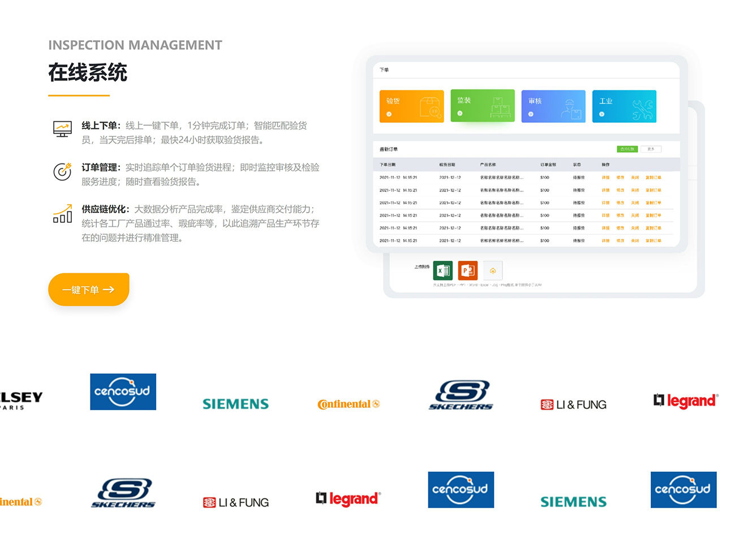This screenshot has width=748, height=560.
Task: Click the 验货日期 column header
Action: click(x=447, y=165)
